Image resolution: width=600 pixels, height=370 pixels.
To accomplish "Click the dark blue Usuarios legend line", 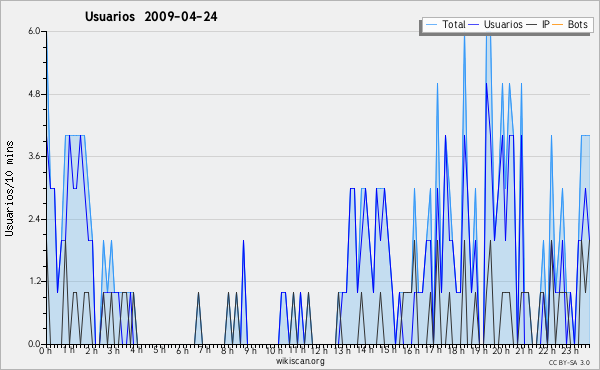I will pyautogui.click(x=474, y=25).
